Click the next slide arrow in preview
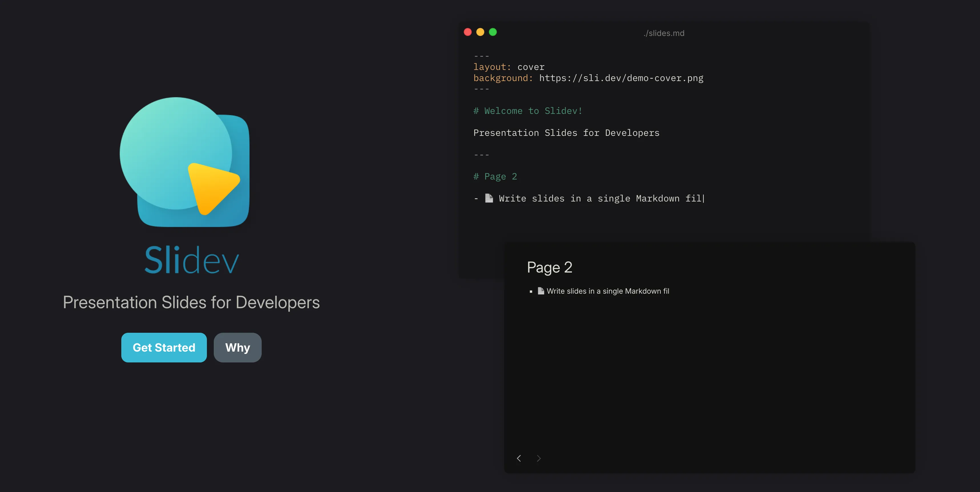 pos(539,458)
